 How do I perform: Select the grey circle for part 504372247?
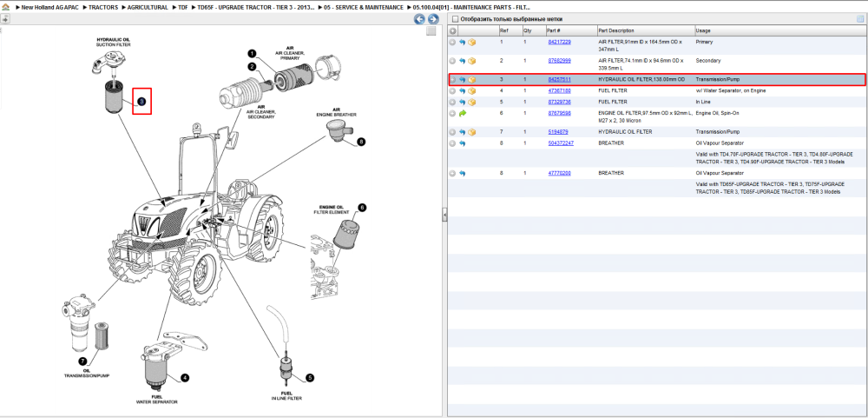[x=453, y=143]
